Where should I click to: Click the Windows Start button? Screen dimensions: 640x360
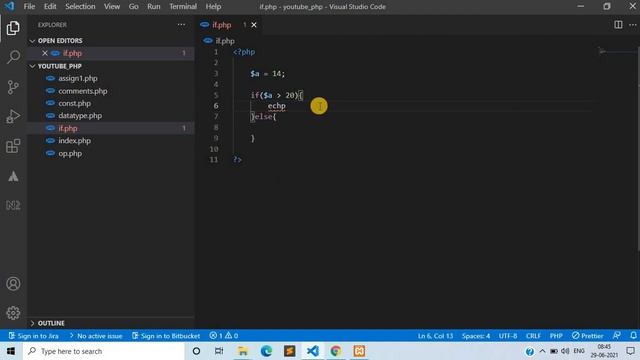[11, 351]
